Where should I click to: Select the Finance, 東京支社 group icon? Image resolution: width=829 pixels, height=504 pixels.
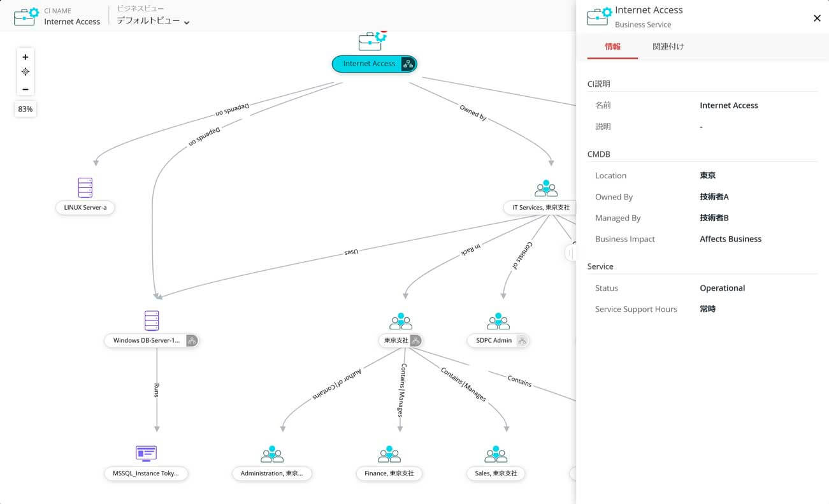(x=389, y=454)
